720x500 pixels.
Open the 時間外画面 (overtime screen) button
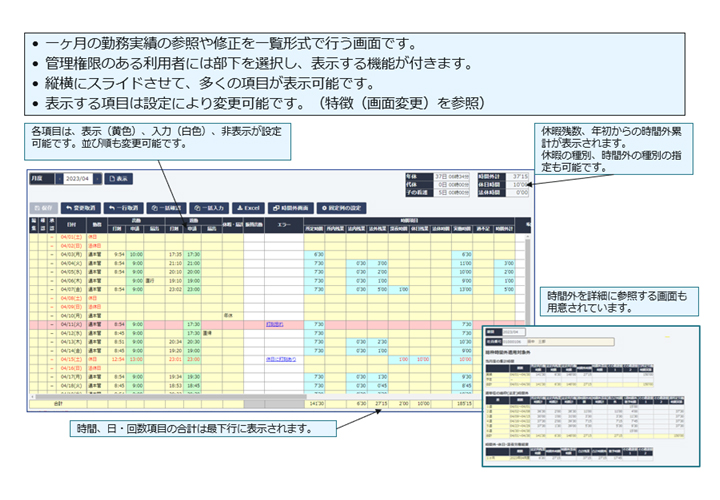(x=291, y=208)
